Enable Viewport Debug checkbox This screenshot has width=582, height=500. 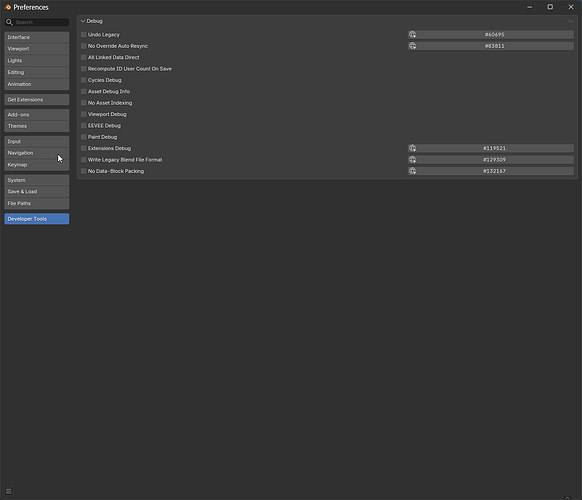pos(84,114)
